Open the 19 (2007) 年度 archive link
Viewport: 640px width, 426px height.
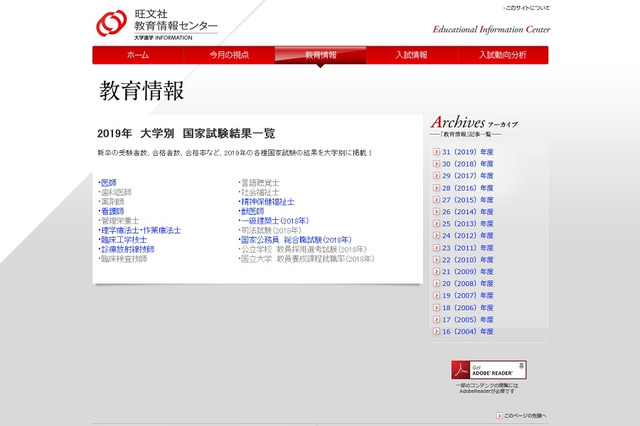pyautogui.click(x=468, y=295)
